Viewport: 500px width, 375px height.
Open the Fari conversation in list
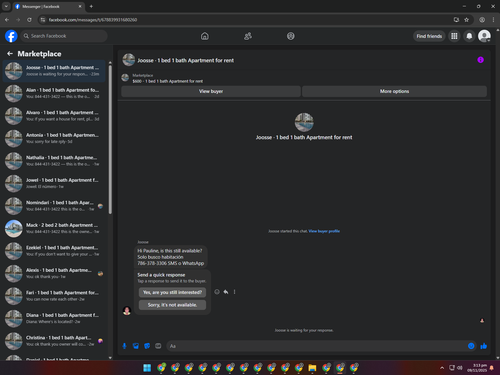click(54, 296)
